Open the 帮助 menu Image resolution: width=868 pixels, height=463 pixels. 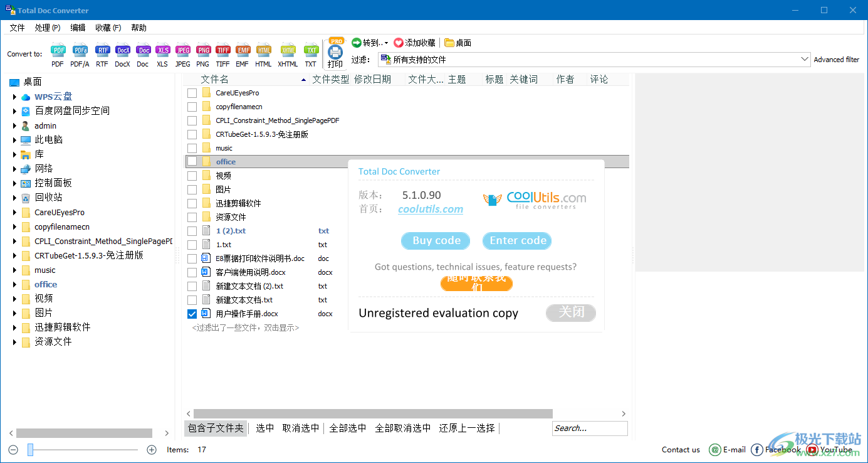click(x=139, y=28)
